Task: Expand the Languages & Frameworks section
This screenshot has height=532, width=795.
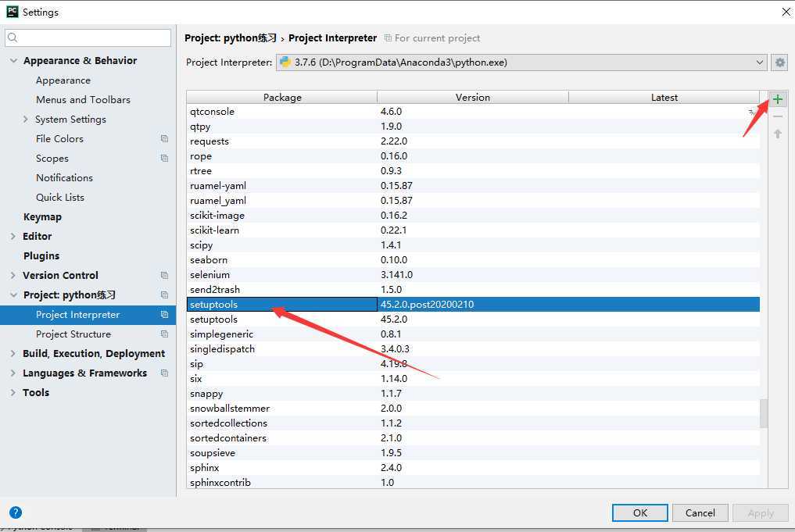Action: (x=13, y=373)
